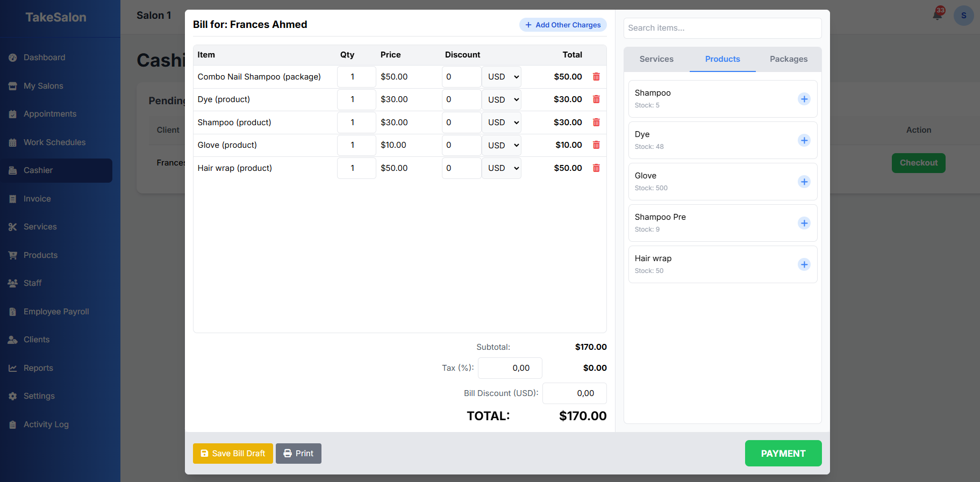This screenshot has height=482, width=980.
Task: Switch to the Packages tab
Action: point(789,59)
